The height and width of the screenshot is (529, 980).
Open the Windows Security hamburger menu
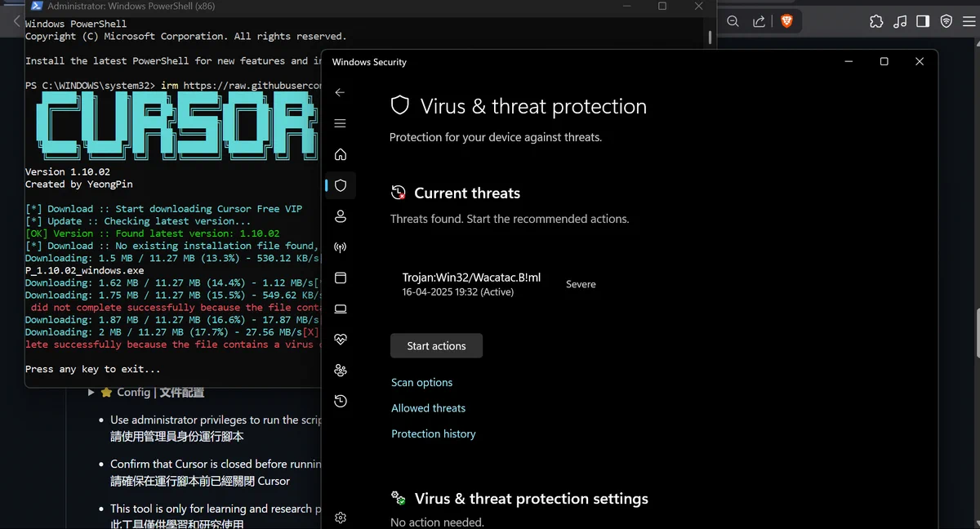coord(341,123)
